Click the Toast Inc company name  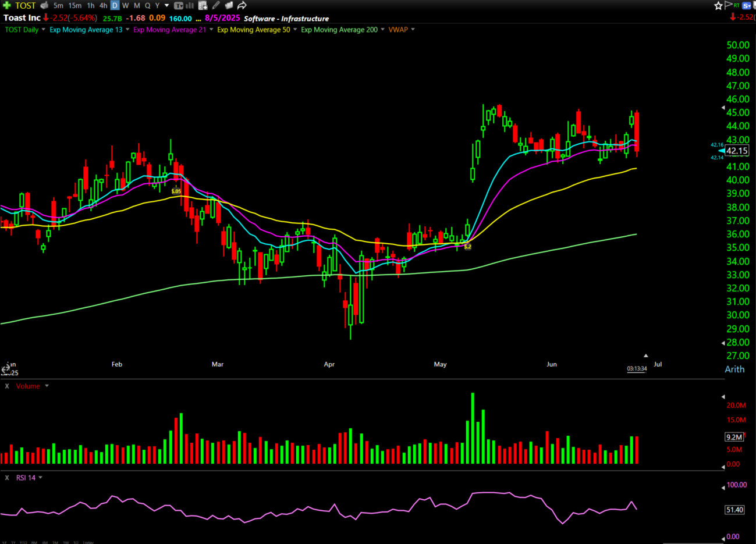pyautogui.click(x=22, y=18)
